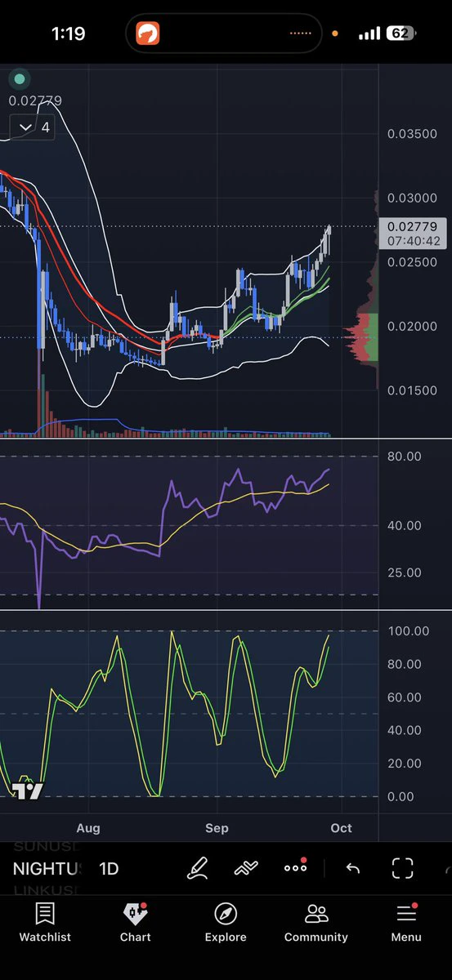The height and width of the screenshot is (980, 452).
Task: Tap the 0.03500 price scale label
Action: coord(412,134)
